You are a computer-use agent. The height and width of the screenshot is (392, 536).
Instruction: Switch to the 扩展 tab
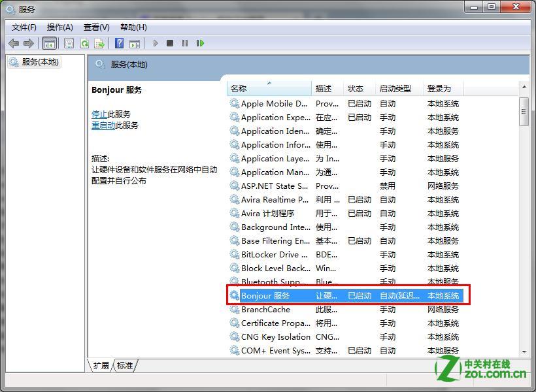pyautogui.click(x=101, y=365)
